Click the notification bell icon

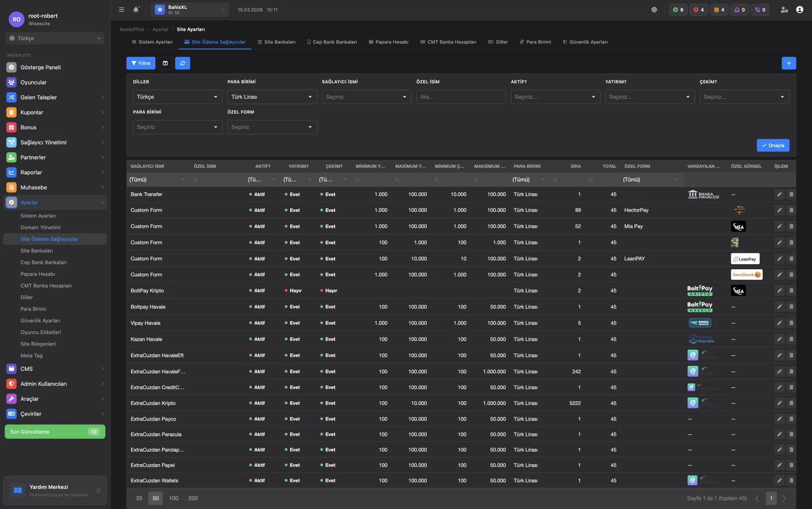(136, 10)
